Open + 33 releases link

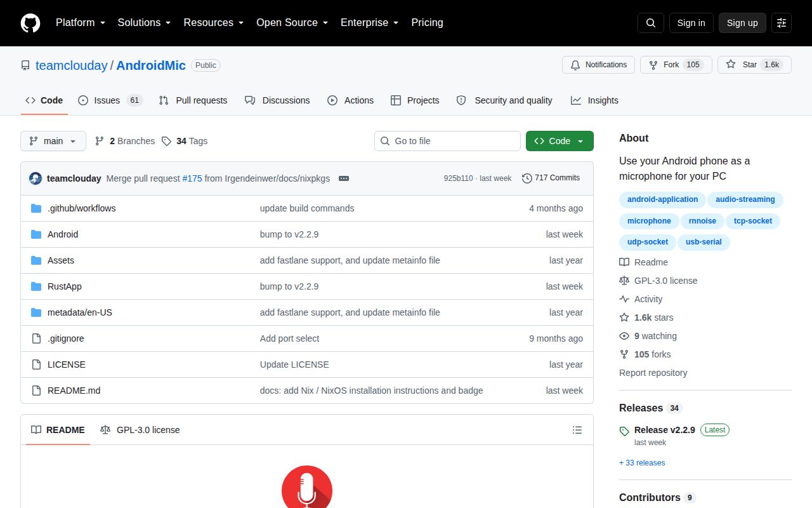[x=642, y=463]
